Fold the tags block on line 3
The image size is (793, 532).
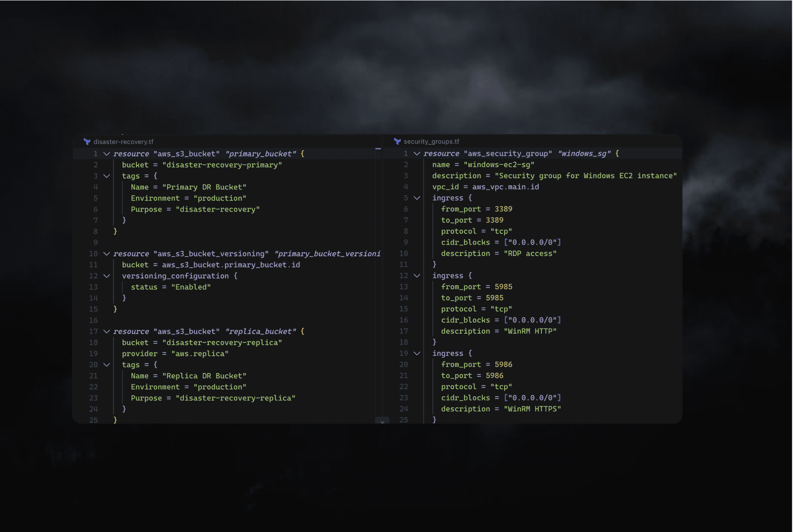(x=107, y=176)
